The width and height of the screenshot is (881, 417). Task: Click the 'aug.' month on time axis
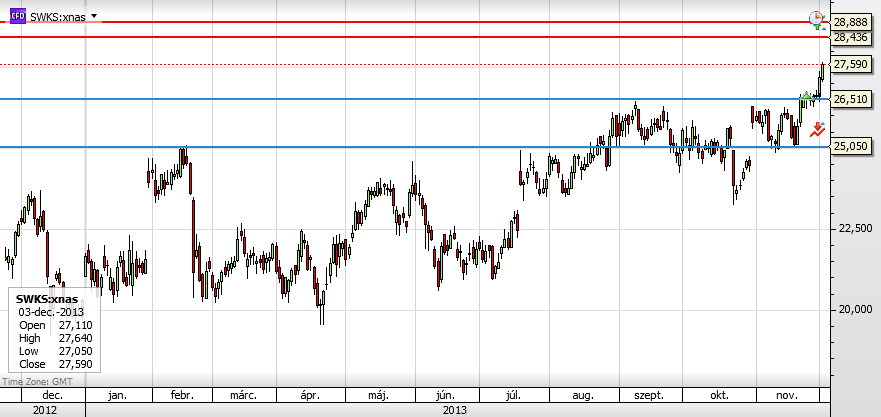click(x=583, y=396)
